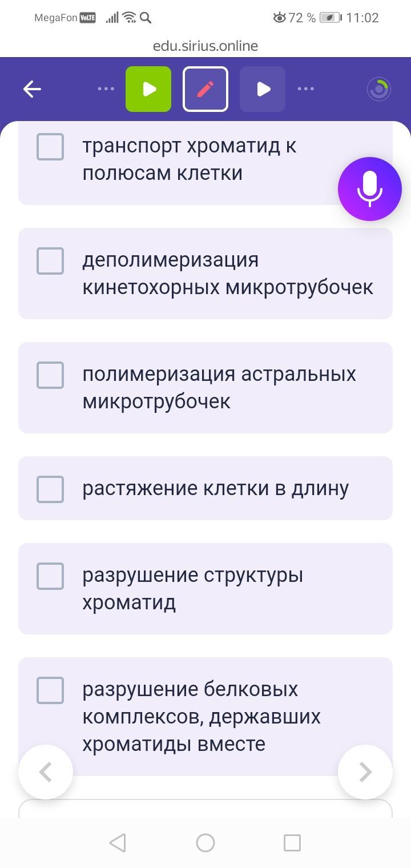
Task: Tick 'растяжение клетки в длину' checkbox
Action: (x=50, y=489)
